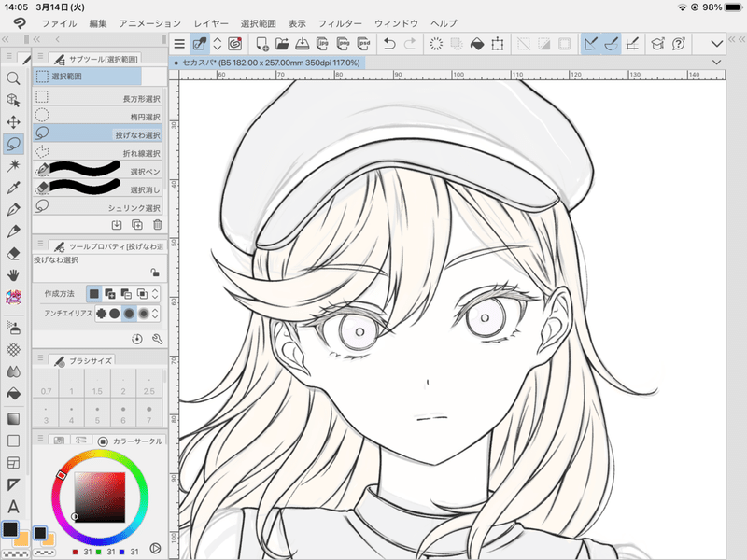747x560 pixels.
Task: Pick color in the color square
Action: [100, 497]
